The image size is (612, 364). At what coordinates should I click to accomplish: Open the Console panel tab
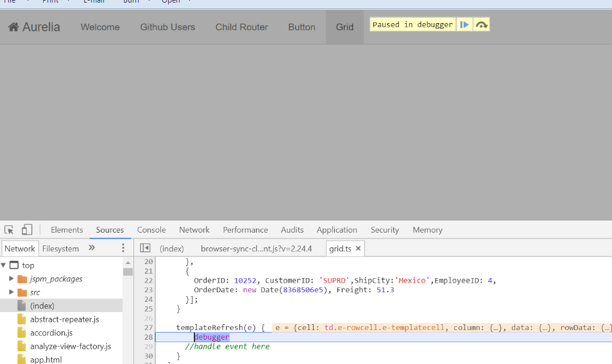click(151, 230)
